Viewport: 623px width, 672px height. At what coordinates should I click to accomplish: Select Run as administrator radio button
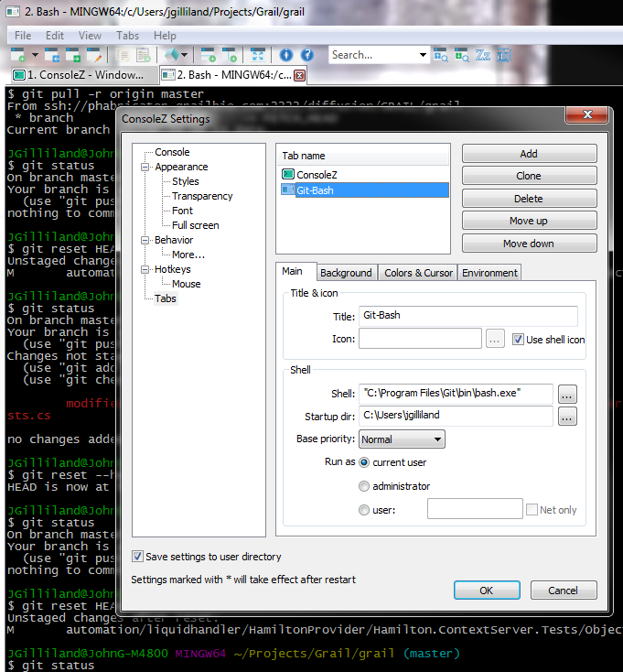coord(364,486)
